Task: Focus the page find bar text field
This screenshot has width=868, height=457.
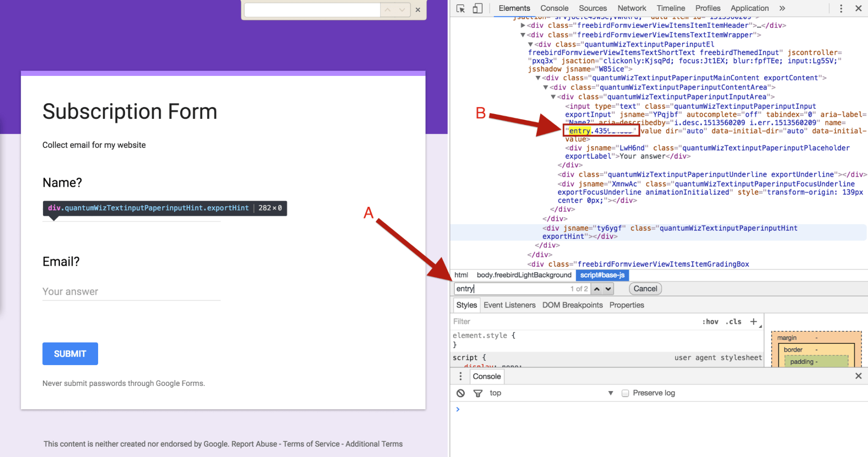Action: [x=312, y=10]
